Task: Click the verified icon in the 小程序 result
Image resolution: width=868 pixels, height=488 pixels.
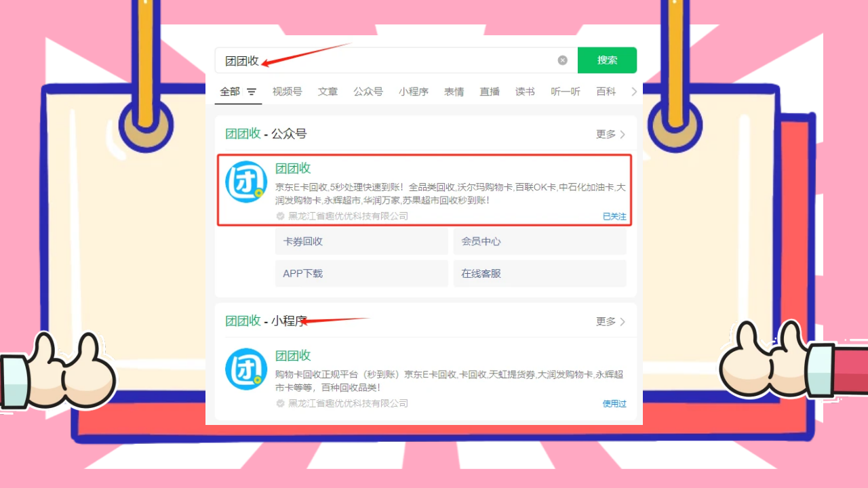Action: (280, 403)
